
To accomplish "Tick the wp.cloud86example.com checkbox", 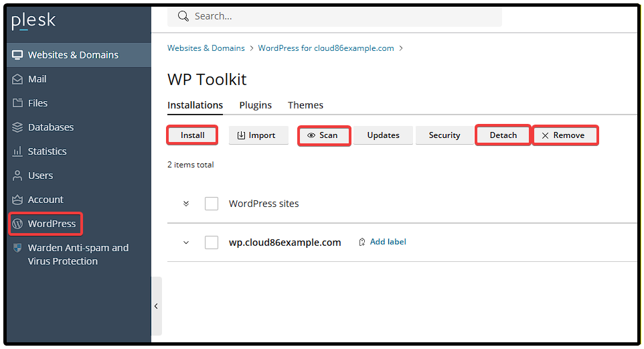I will coord(212,242).
